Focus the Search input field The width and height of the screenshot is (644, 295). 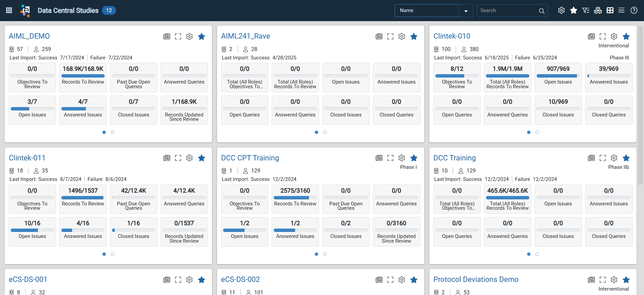click(507, 10)
